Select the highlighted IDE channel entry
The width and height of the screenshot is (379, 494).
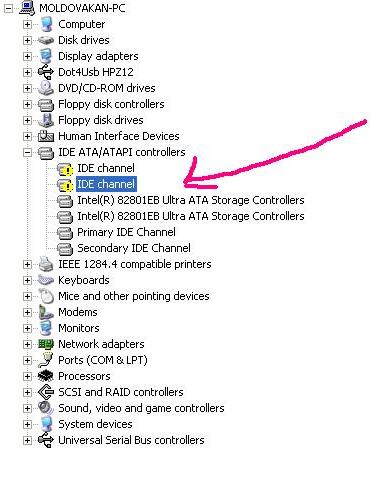[x=106, y=184]
